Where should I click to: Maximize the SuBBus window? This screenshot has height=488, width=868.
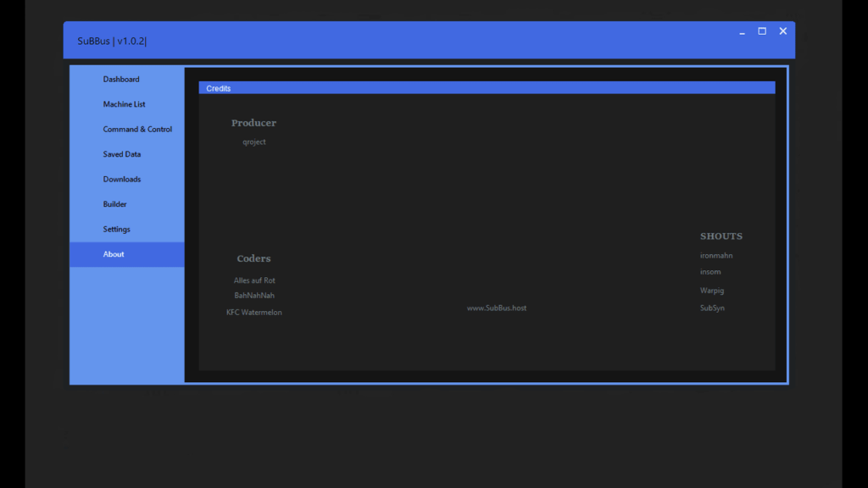tap(762, 31)
